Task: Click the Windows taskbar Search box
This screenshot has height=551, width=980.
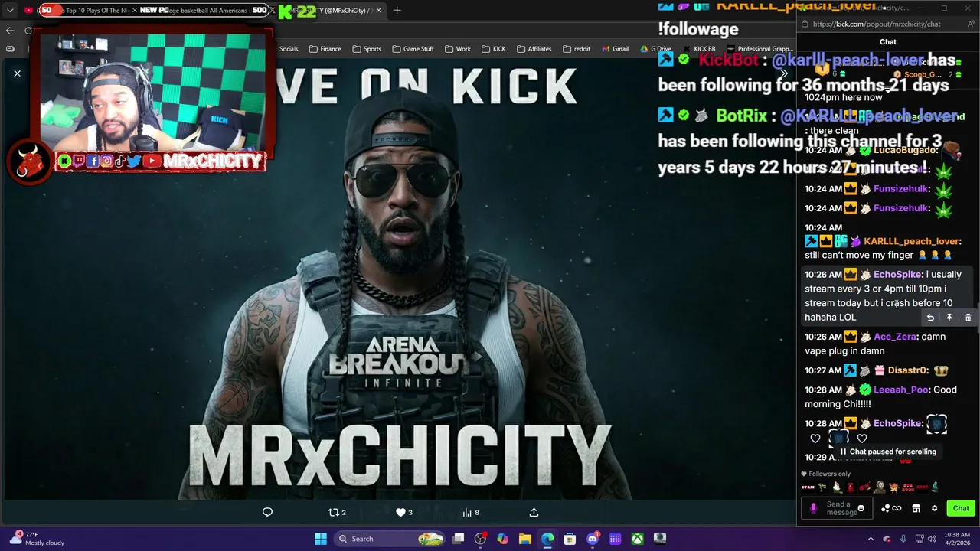Action: (390, 539)
